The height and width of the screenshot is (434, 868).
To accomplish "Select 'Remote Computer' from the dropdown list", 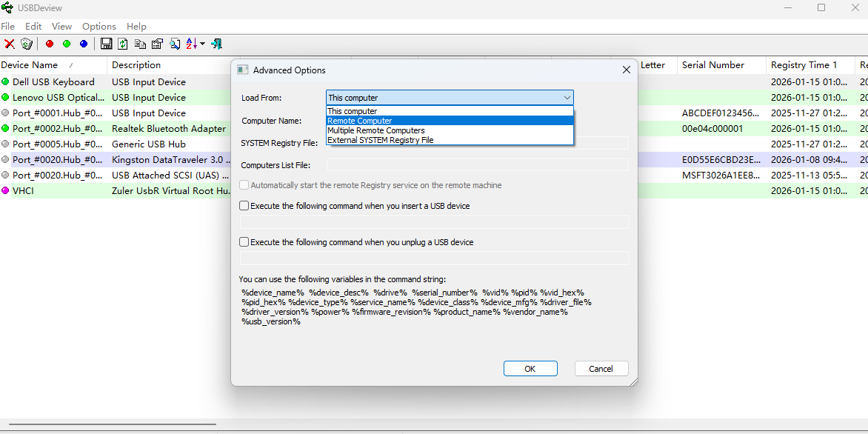I will pyautogui.click(x=360, y=121).
